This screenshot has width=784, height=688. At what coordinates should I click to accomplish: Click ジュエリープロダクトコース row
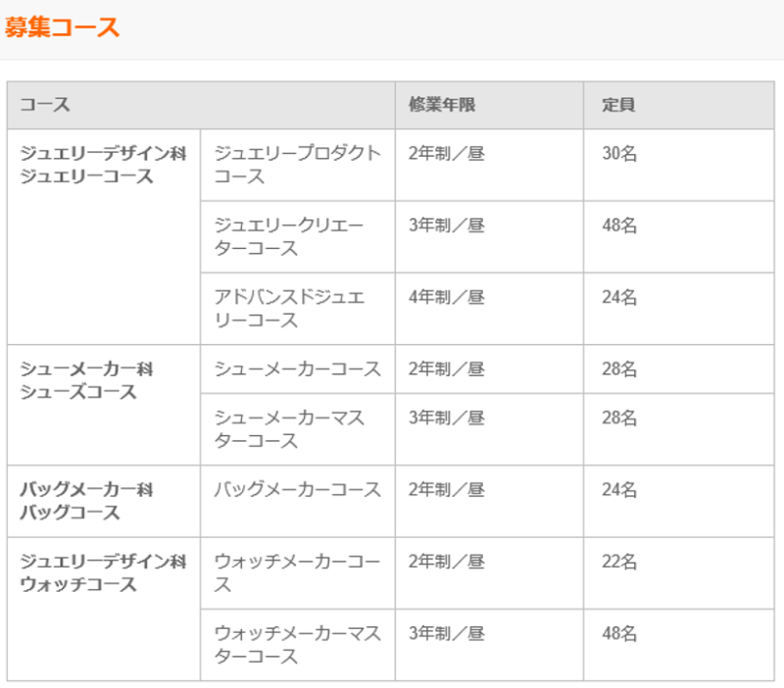[x=487, y=165]
